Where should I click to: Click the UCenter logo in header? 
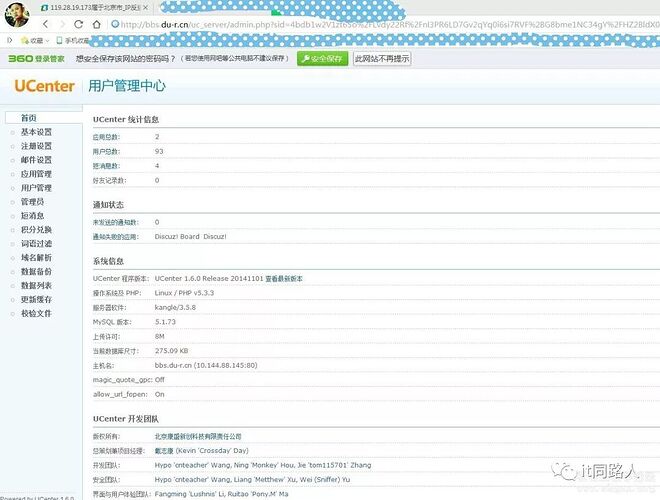click(44, 86)
